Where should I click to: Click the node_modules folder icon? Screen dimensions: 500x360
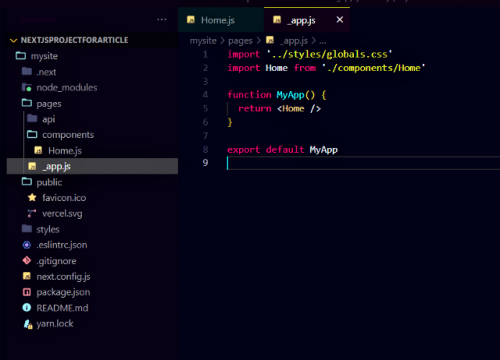coord(27,88)
